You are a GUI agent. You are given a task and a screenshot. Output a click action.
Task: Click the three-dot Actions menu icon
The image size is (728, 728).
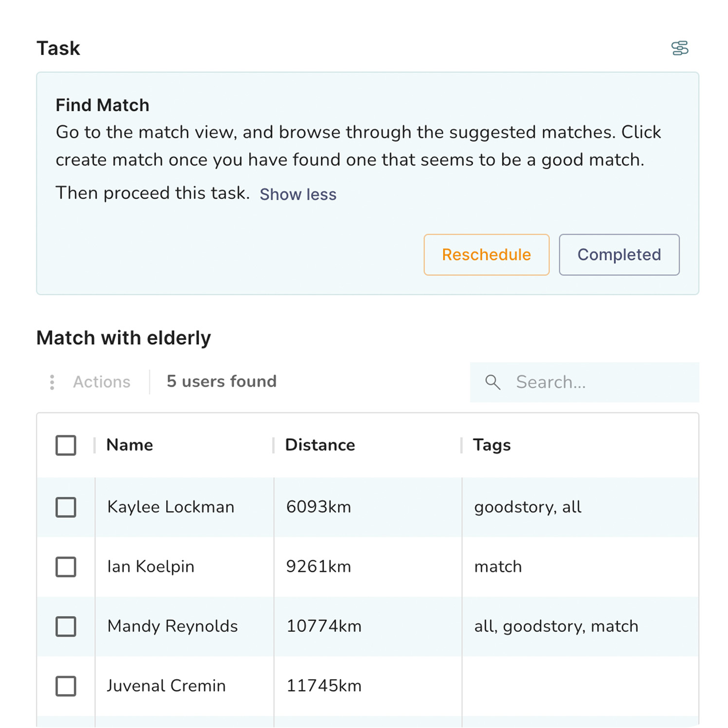[x=52, y=382]
